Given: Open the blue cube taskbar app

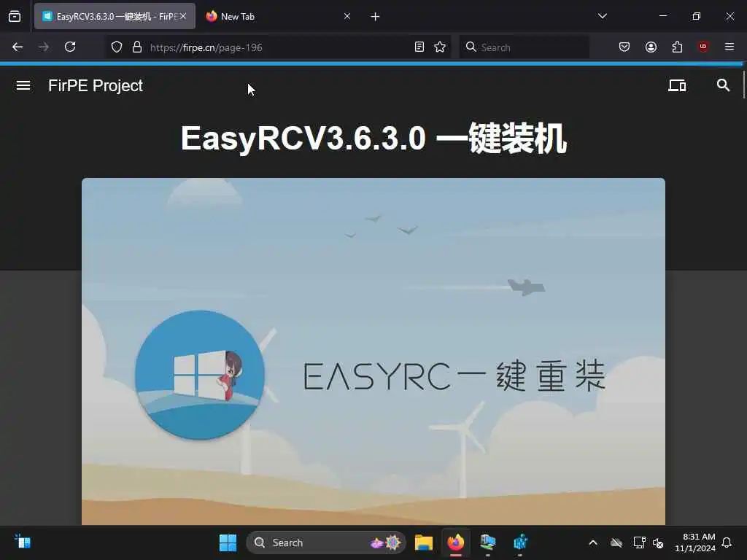Looking at the screenshot, I should [520, 542].
